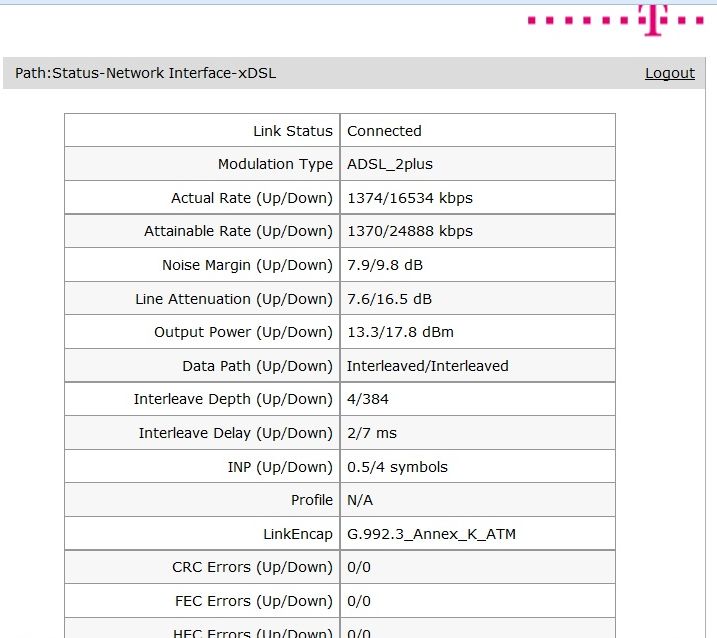
Task: Click the INP value 0.5/4 symbols
Action: pos(397,467)
